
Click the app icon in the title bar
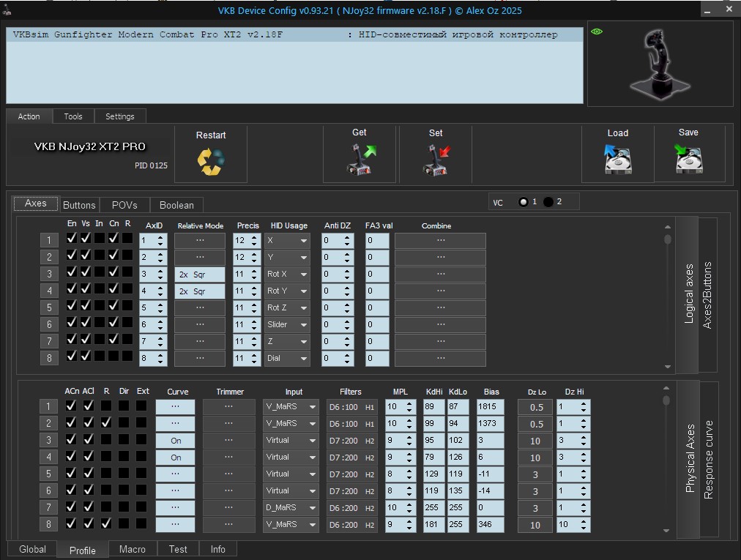[x=7, y=10]
